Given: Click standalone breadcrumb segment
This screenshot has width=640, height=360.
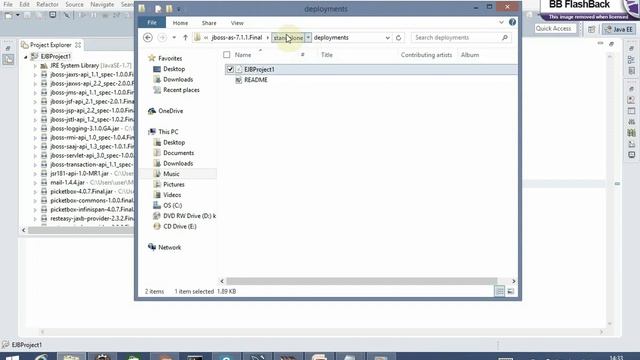Looking at the screenshot, I should [x=288, y=38].
